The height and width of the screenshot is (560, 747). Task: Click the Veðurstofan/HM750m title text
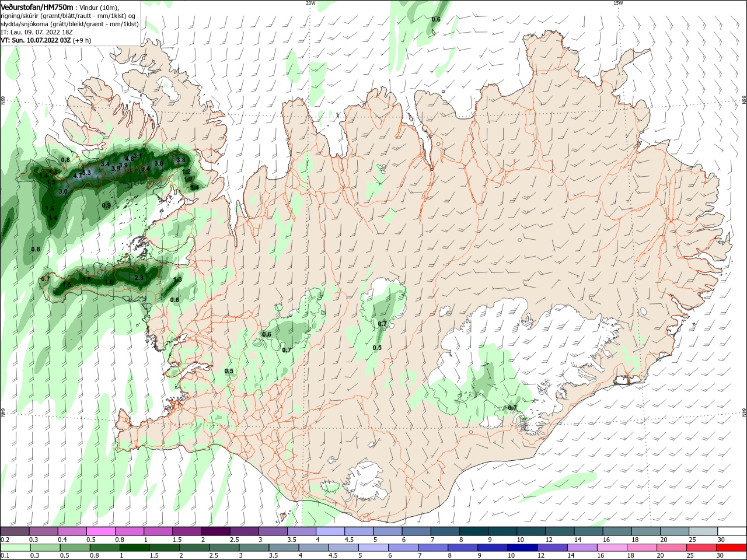tap(37, 7)
